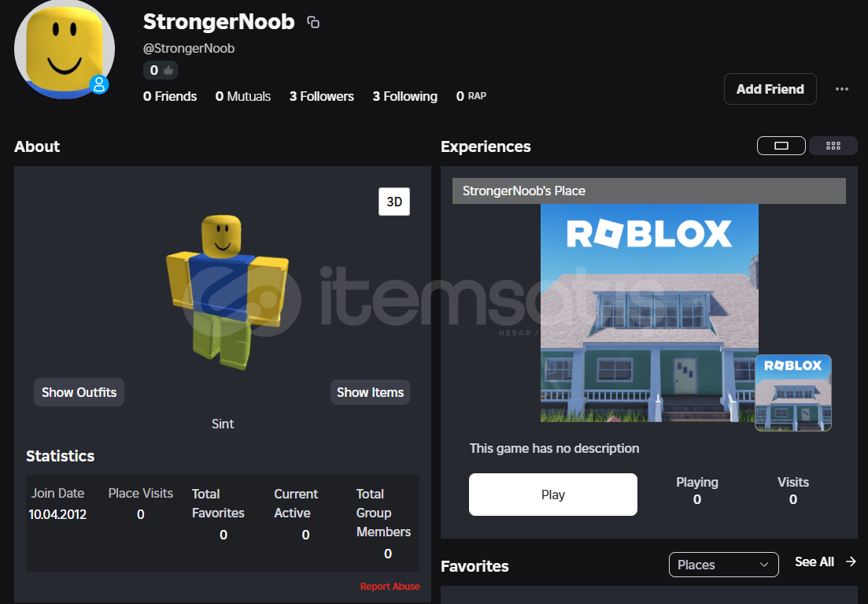
Task: Click the blue user badge on avatar
Action: pyautogui.click(x=99, y=84)
